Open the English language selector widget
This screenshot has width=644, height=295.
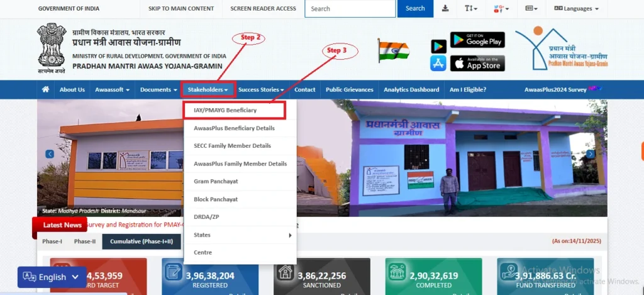[52, 277]
